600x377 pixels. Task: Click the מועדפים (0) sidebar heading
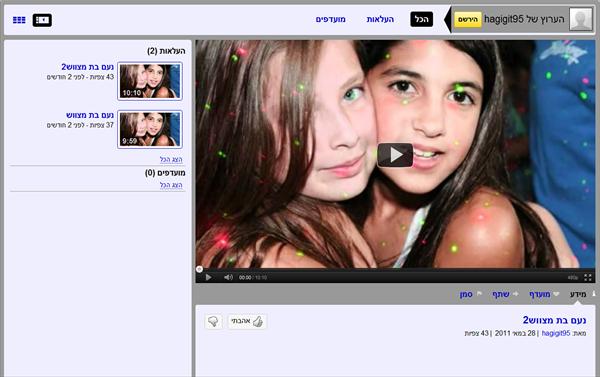tap(165, 173)
